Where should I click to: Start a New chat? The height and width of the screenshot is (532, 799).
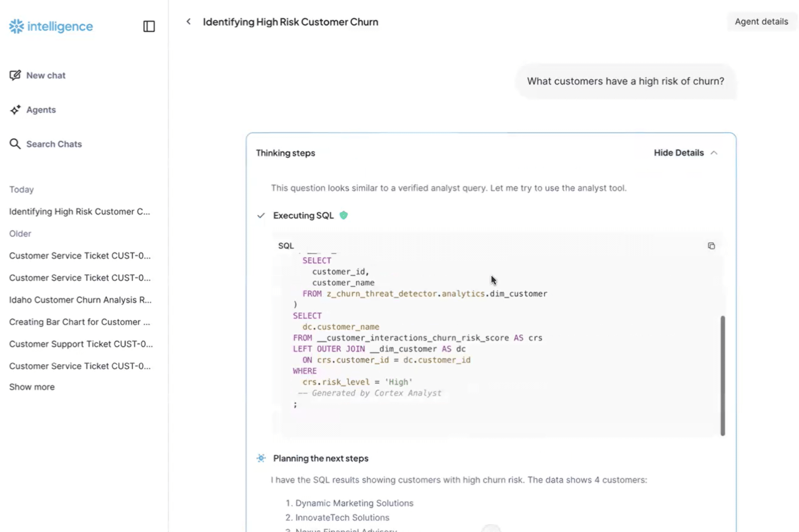[45, 75]
